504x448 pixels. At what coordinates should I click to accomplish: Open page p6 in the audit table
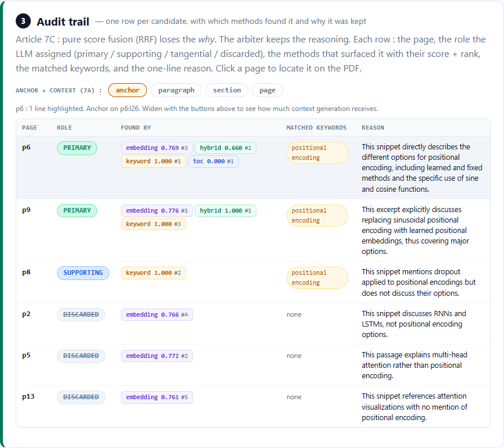(26, 148)
